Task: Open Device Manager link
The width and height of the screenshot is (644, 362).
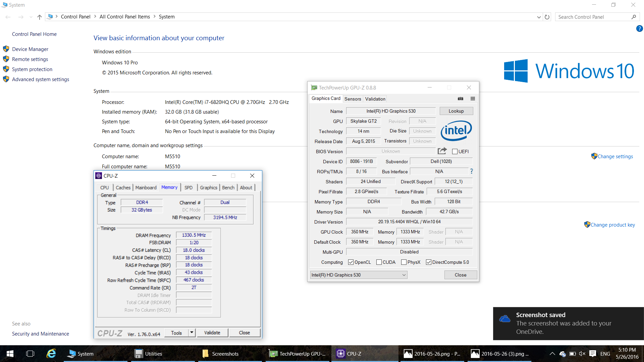Action: point(30,49)
